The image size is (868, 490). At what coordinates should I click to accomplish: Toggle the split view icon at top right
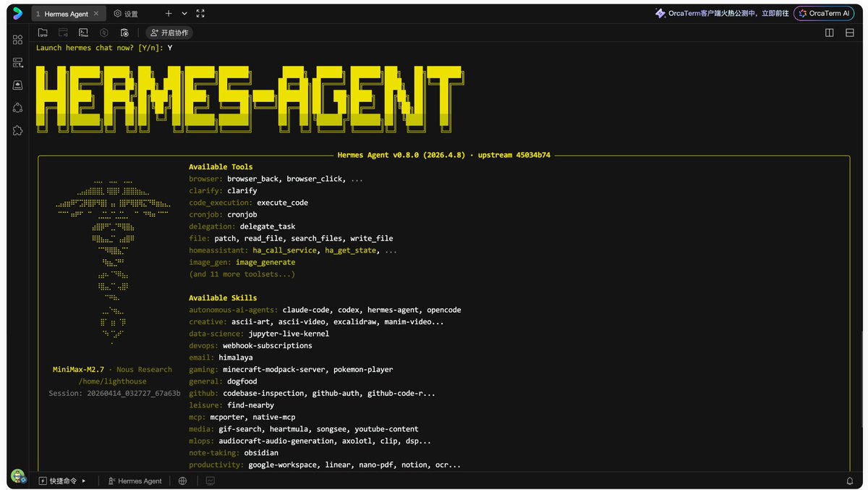click(x=829, y=32)
